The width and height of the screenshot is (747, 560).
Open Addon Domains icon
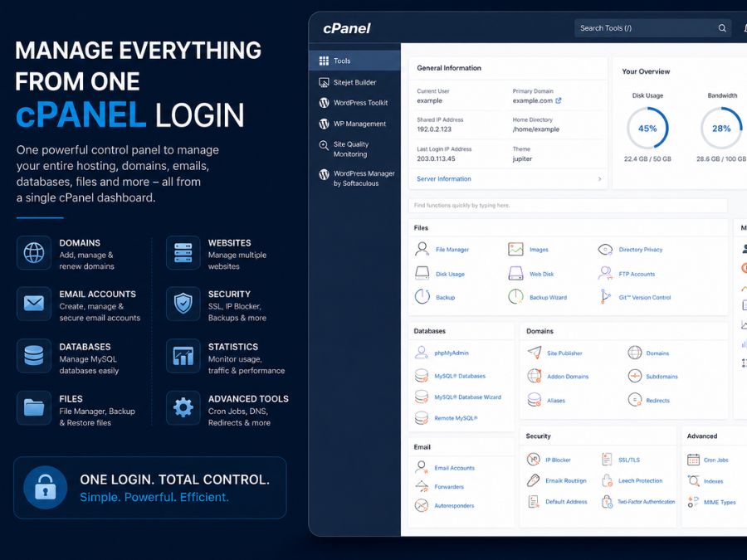click(535, 376)
